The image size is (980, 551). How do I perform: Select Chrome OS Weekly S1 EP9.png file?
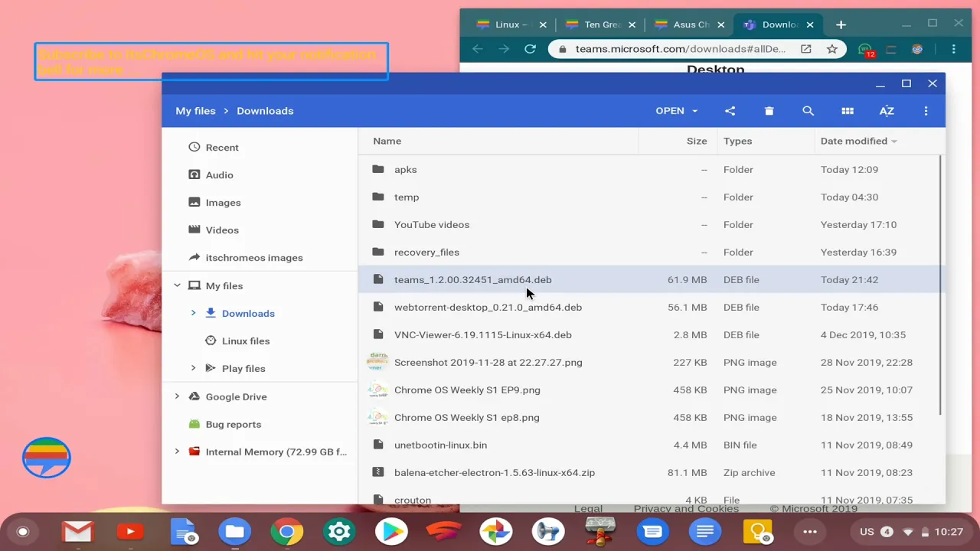coord(648,390)
